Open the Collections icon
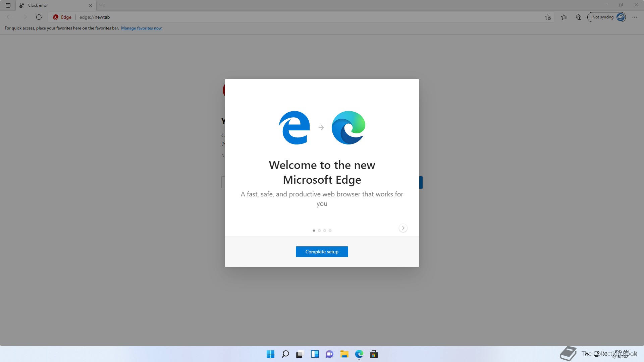644x362 pixels. tap(579, 17)
